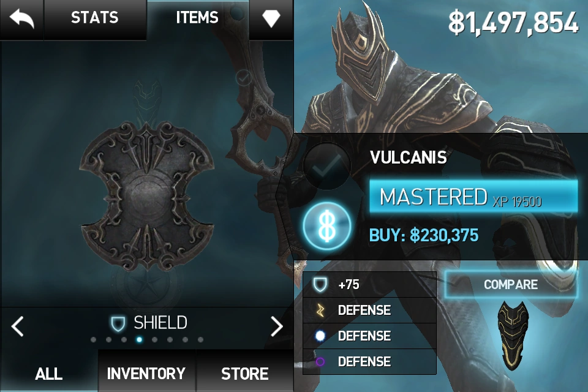Tap the glowing dollar buy icon
This screenshot has height=392, width=588.
click(x=327, y=226)
